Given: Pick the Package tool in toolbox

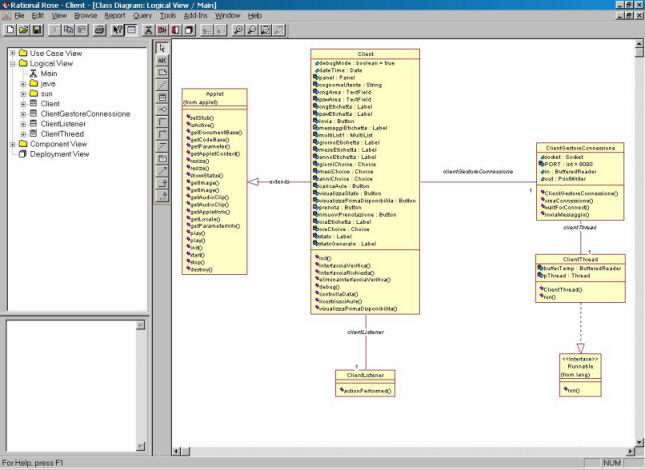Looking at the screenshot, I should pyautogui.click(x=162, y=158).
